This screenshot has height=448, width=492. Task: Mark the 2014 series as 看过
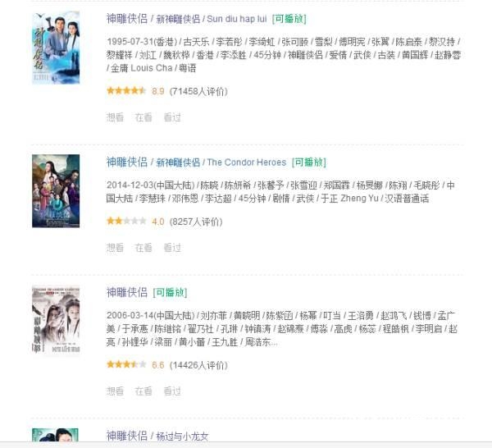click(172, 248)
